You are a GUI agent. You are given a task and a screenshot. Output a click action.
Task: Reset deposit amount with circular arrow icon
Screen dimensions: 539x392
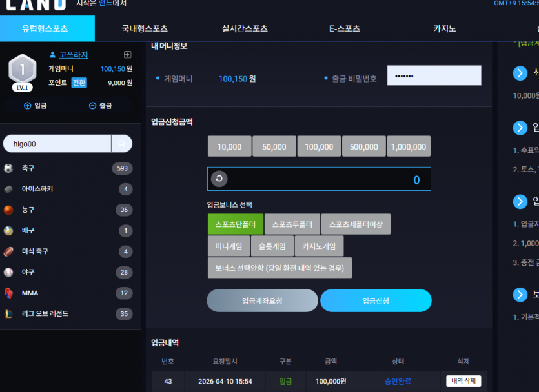coord(219,179)
